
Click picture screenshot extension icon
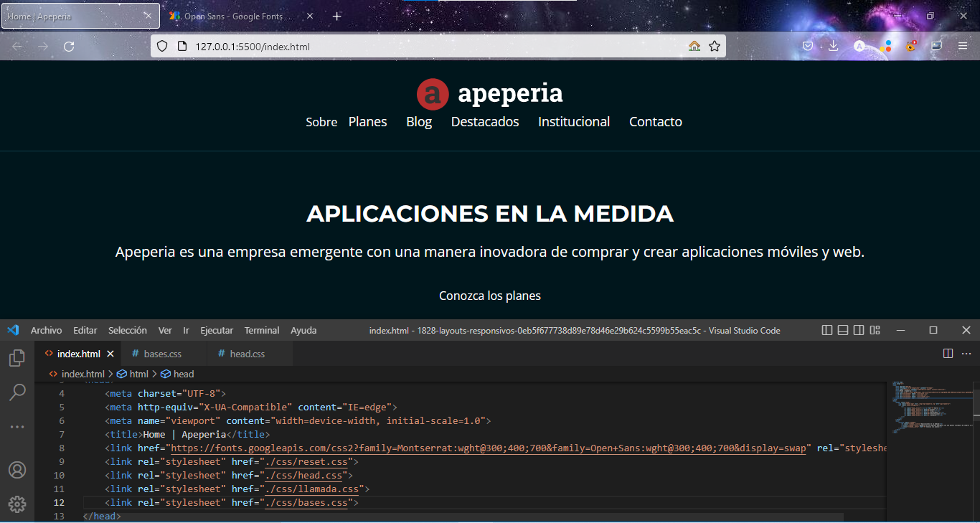click(x=936, y=46)
